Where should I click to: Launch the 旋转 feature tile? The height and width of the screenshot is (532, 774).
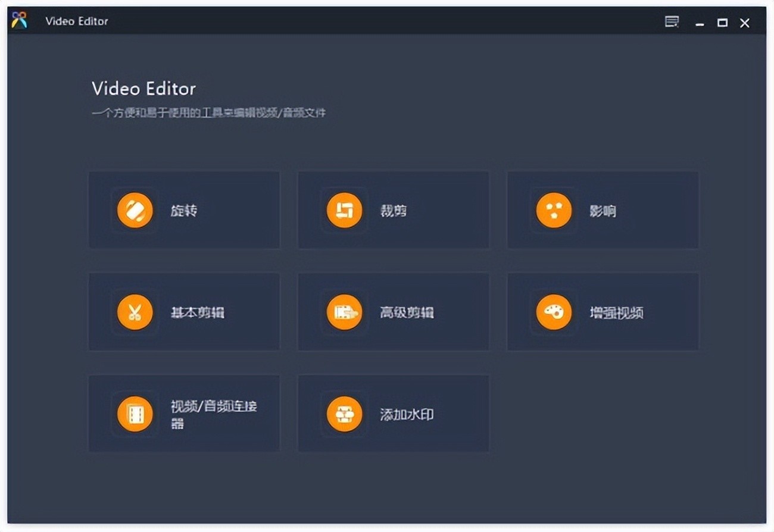tap(184, 210)
